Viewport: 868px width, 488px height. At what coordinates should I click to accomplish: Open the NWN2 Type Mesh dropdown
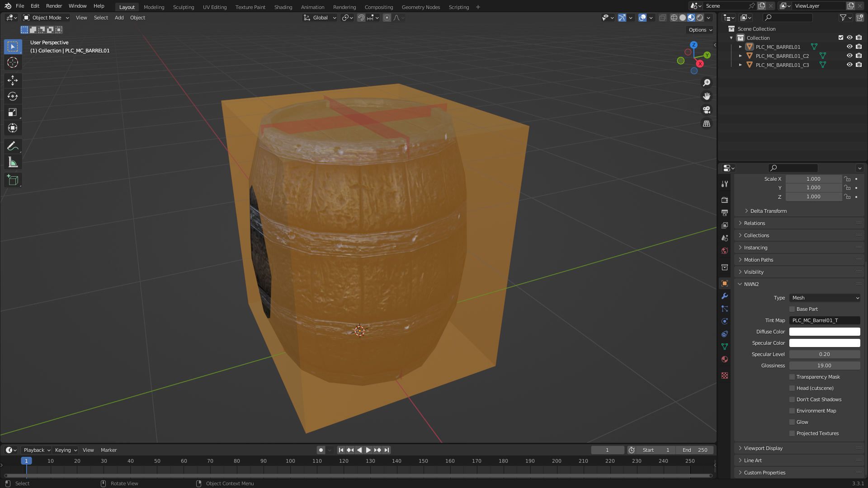tap(825, 298)
